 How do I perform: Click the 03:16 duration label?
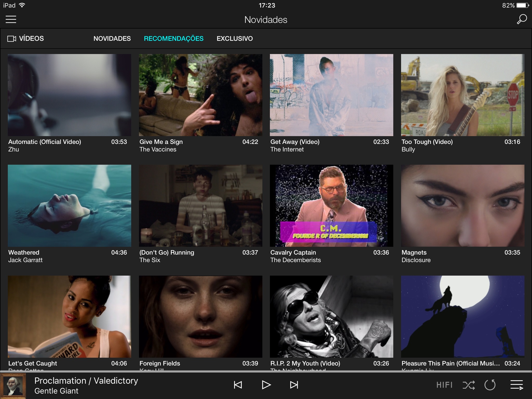click(x=513, y=142)
